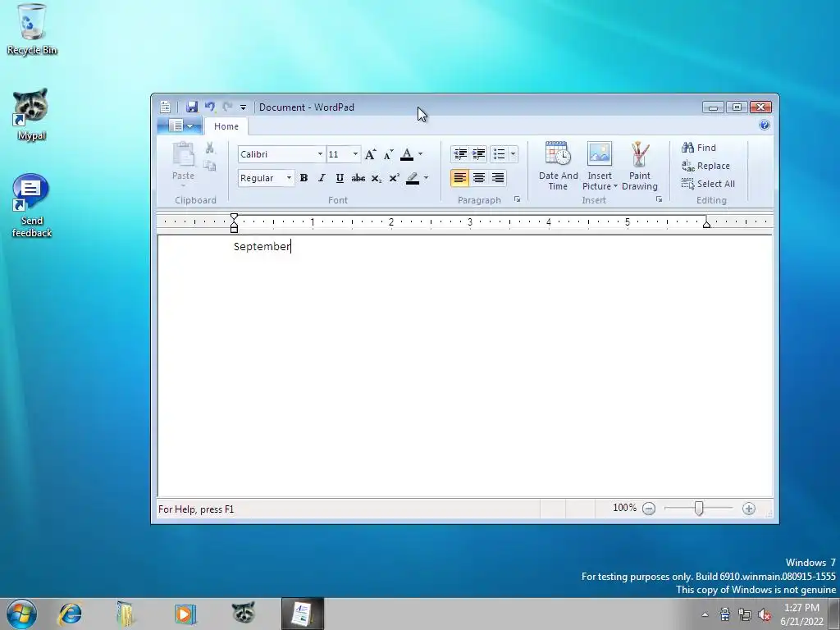Show hidden tray icons arrow
The height and width of the screenshot is (630, 840).
coord(705,614)
